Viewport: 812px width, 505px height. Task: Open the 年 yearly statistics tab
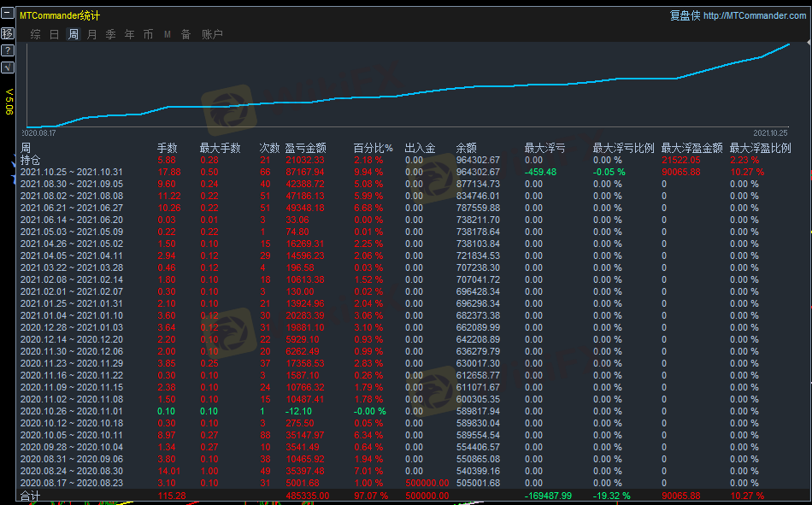click(130, 34)
